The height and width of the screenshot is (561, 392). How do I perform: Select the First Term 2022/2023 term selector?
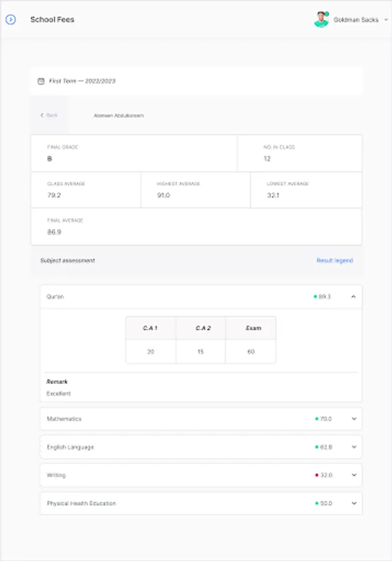pyautogui.click(x=82, y=81)
